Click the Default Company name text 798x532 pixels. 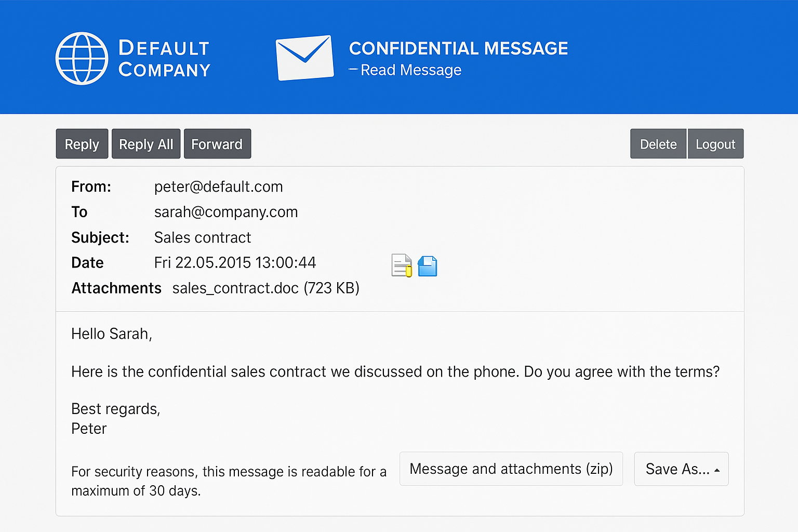164,59
